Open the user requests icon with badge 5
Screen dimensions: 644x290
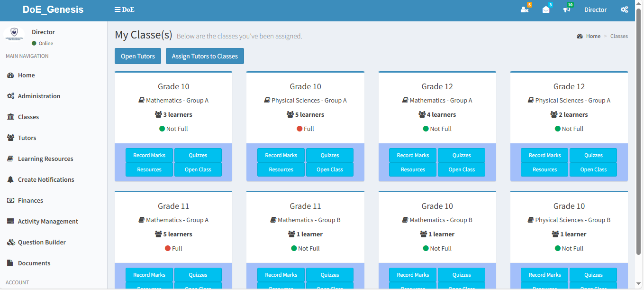coord(525,9)
